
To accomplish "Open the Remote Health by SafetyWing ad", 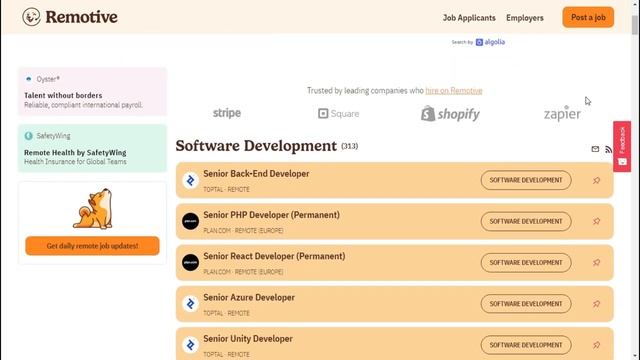I will [x=92, y=148].
